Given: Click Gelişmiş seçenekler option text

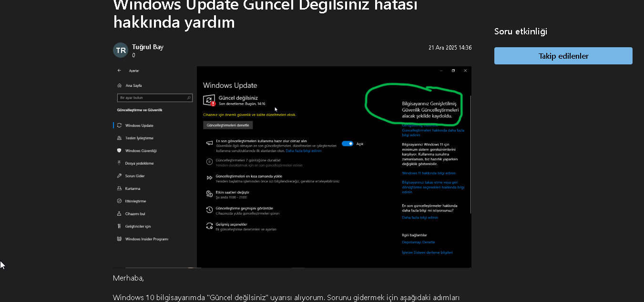Looking at the screenshot, I should pos(232,224).
